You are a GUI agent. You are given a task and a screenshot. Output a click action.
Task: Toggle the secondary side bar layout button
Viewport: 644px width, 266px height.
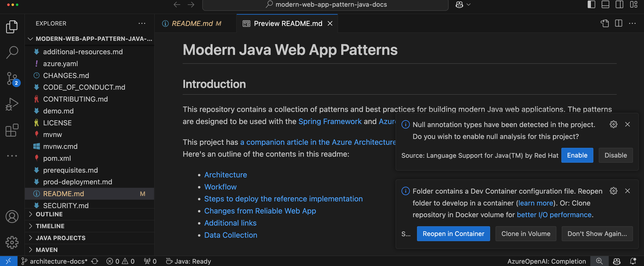click(619, 5)
